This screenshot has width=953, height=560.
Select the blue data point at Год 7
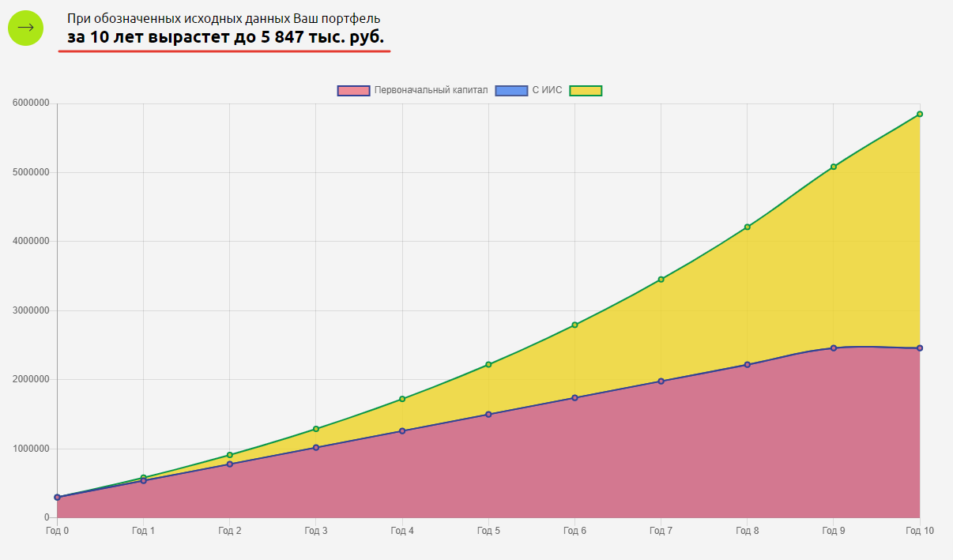coord(661,381)
